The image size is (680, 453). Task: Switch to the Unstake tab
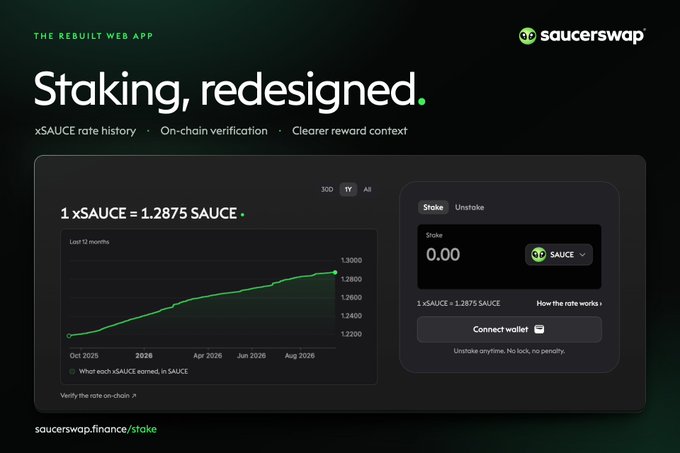click(x=469, y=207)
